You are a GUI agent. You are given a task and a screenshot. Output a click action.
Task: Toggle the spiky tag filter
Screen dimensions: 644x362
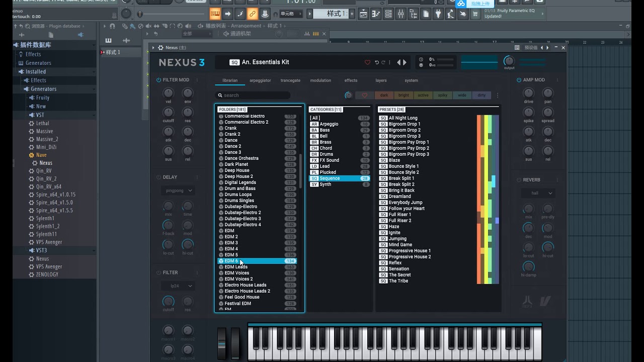[443, 95]
